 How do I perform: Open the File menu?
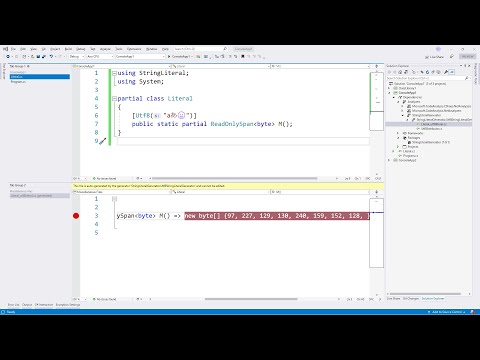click(13, 49)
